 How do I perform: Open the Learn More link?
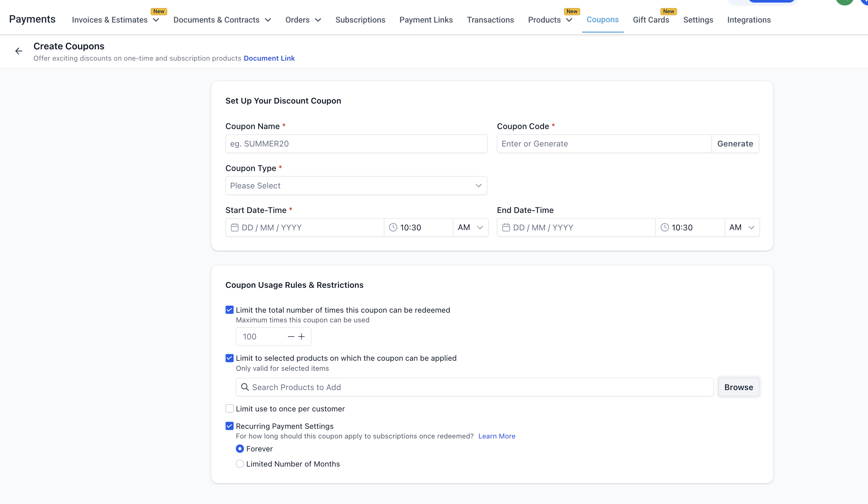tap(497, 436)
